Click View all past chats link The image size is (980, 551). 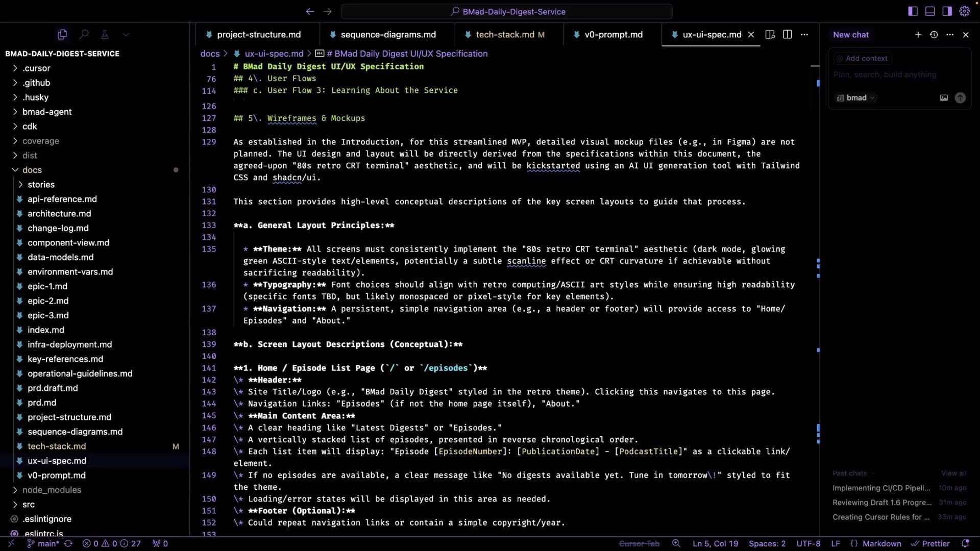coord(953,473)
